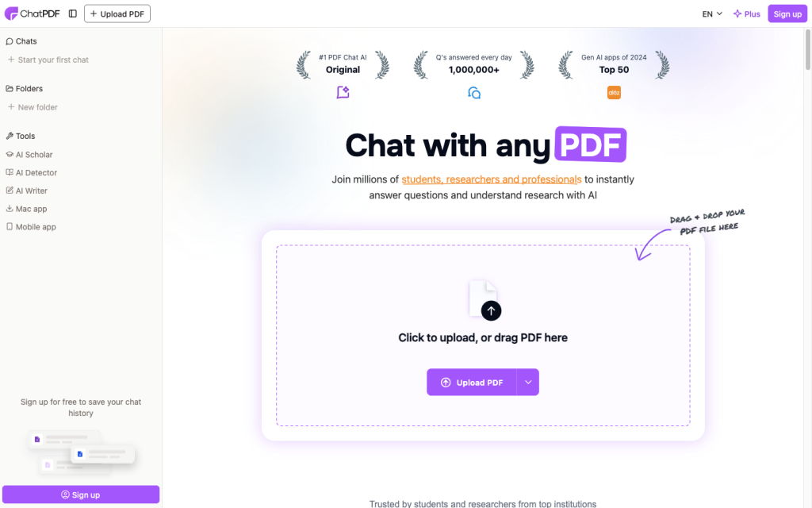Click Sign up in the top right
812x508 pixels.
coord(787,14)
